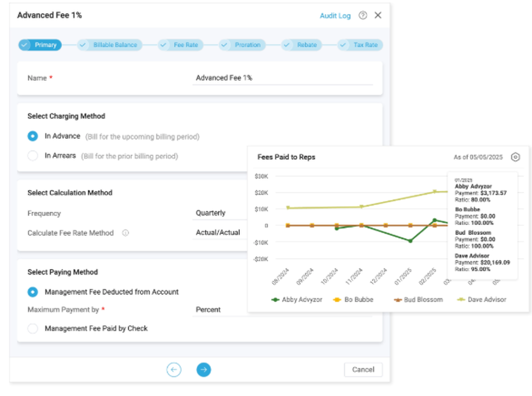Viewport: 532px width, 396px height.
Task: Switch to the Billable Balance step
Action: pos(110,45)
